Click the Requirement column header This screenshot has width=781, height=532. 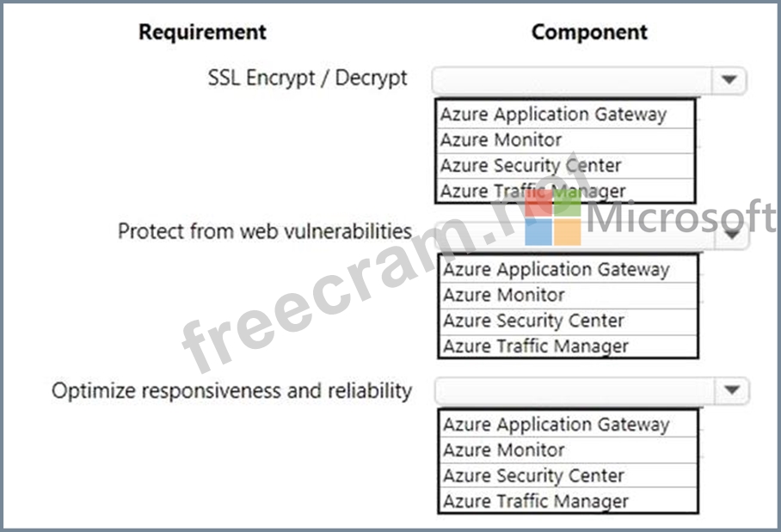pos(202,33)
